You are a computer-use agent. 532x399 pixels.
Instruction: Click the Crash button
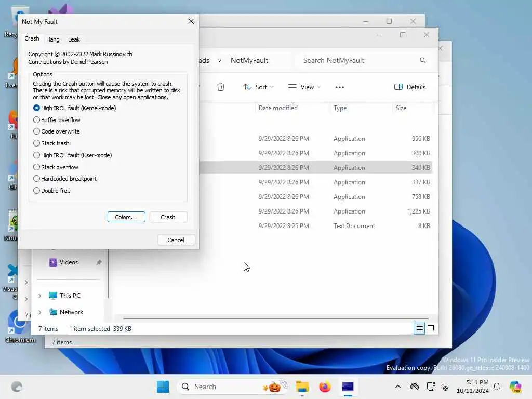(168, 217)
